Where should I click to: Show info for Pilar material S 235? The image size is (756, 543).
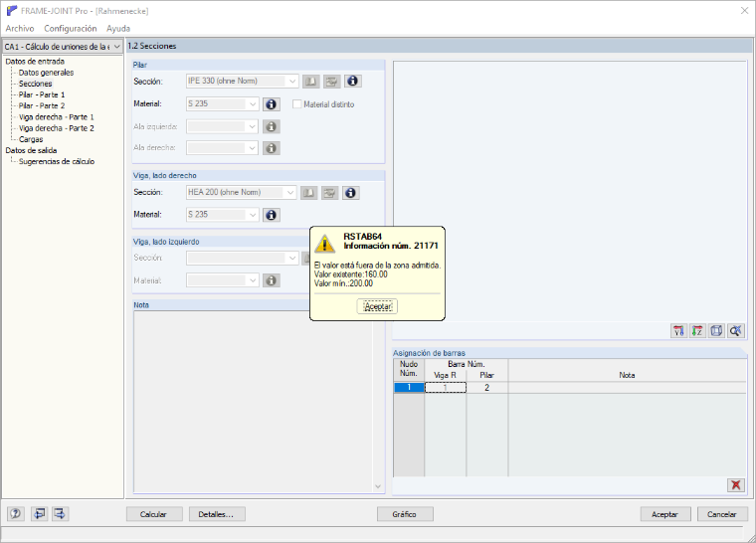pos(271,104)
